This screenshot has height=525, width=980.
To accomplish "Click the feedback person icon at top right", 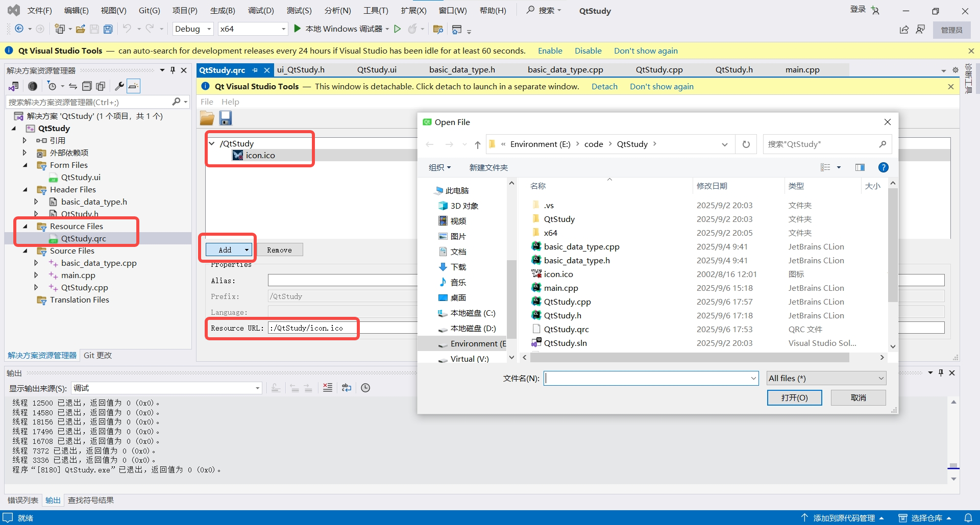I will point(921,30).
